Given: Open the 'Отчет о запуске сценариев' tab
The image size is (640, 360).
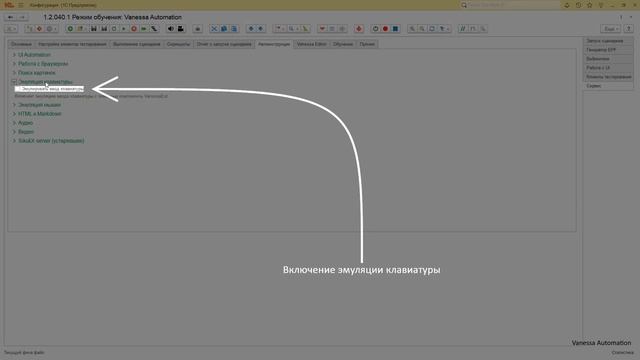Looking at the screenshot, I should point(224,44).
